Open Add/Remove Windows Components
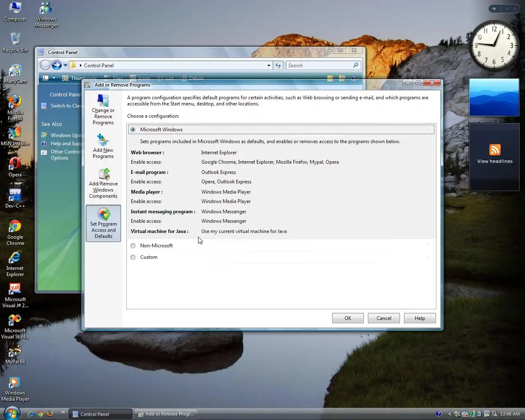The height and width of the screenshot is (420, 525). (103, 183)
